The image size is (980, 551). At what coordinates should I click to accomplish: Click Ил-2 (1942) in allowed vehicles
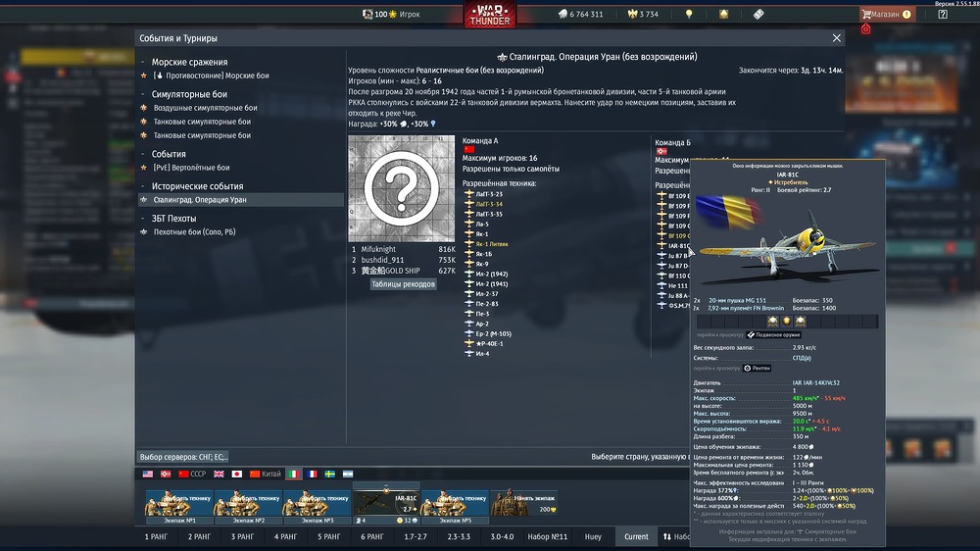point(492,274)
